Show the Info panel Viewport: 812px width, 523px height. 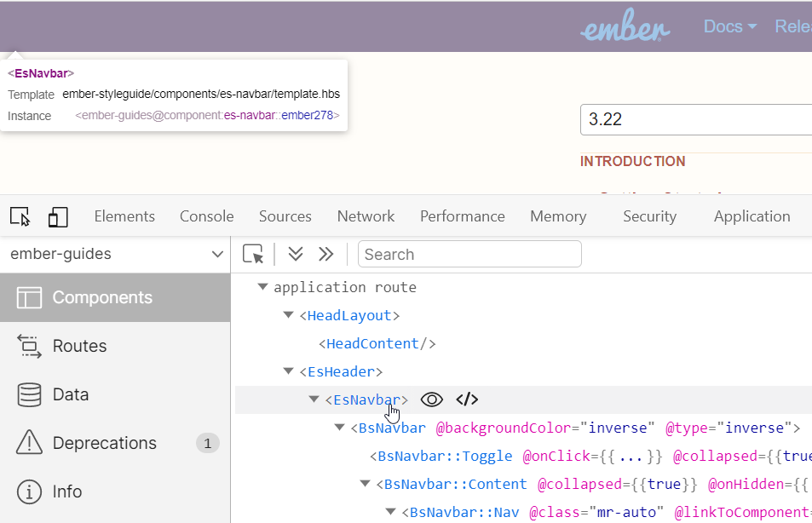66,491
